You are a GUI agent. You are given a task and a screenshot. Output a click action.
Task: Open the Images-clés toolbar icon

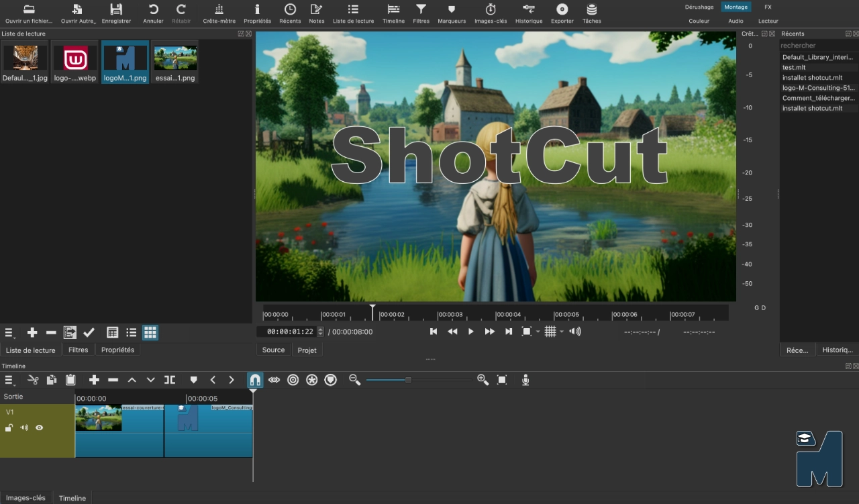tap(491, 13)
